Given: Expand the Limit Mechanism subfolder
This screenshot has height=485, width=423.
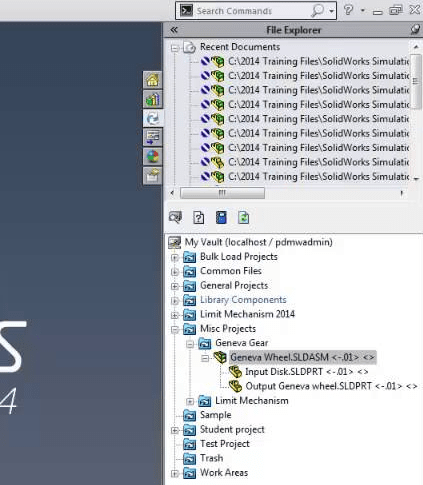Looking at the screenshot, I should (190, 401).
